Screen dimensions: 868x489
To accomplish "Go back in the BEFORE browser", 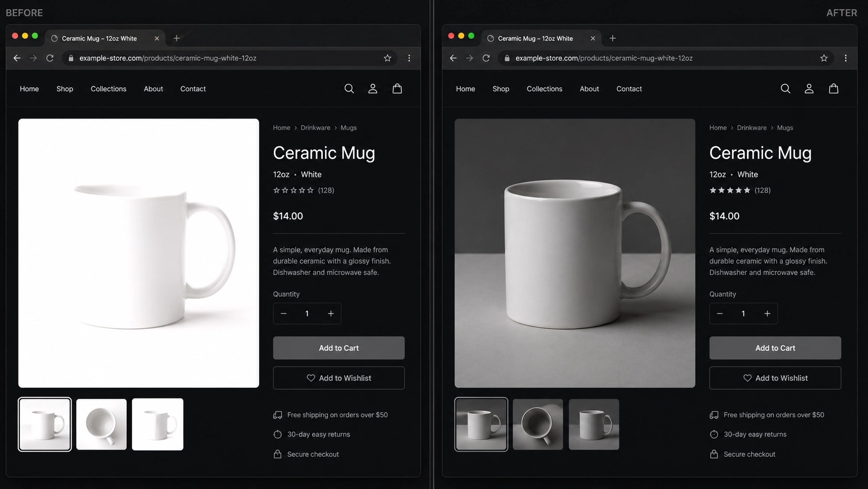I will [17, 58].
